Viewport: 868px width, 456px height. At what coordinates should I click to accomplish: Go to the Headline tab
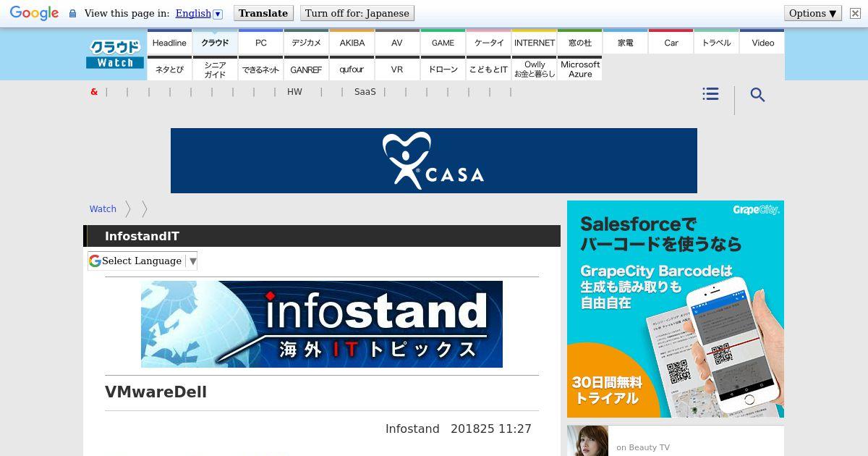(x=169, y=42)
